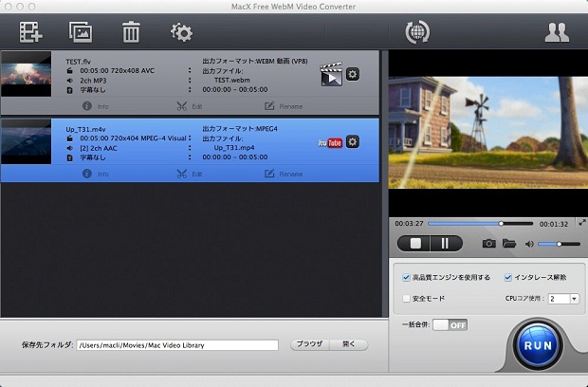
Task: Rename the TEST.flv output file
Action: pos(284,106)
